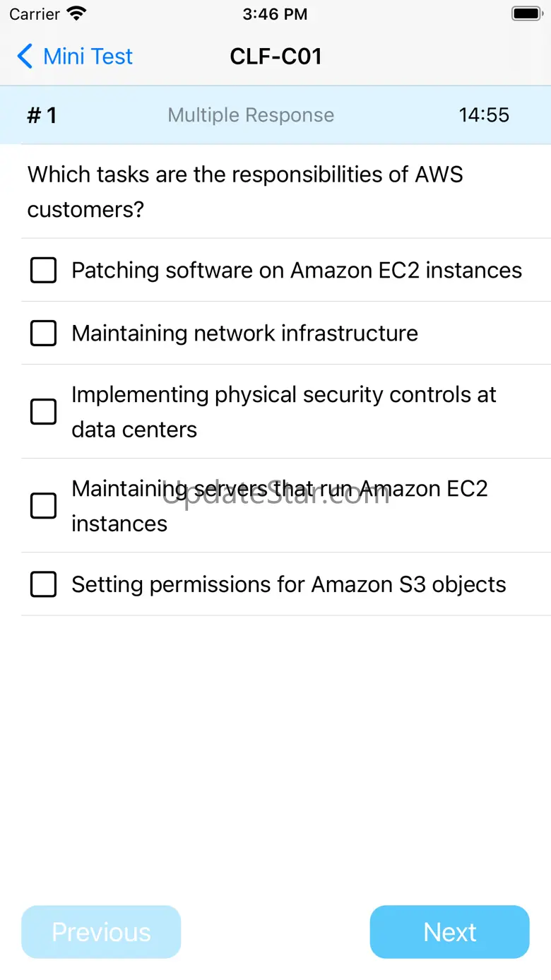
Task: Tap the 14:55 countdown timer
Action: [484, 115]
